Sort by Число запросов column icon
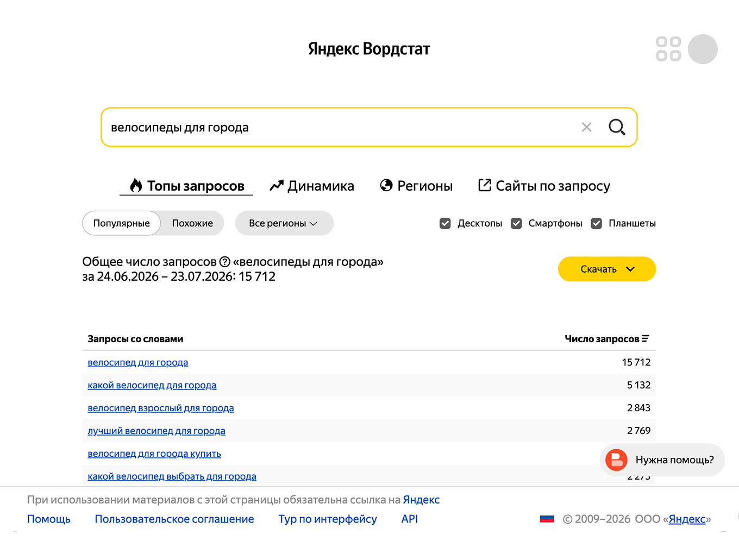 646,339
